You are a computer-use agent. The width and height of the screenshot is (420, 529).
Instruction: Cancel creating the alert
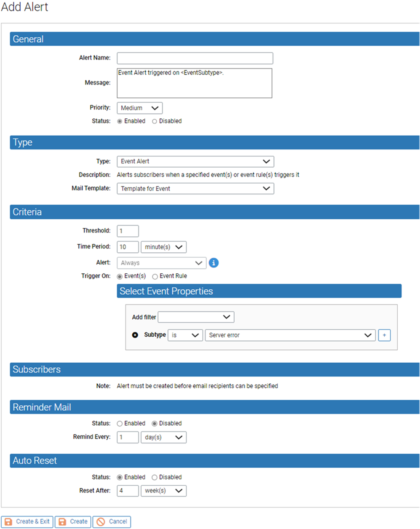112,521
